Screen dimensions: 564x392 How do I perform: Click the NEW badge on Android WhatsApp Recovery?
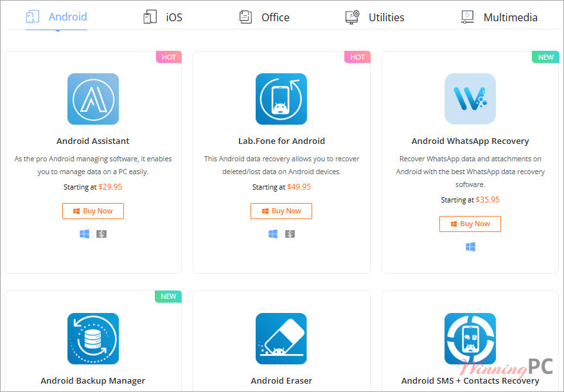pos(545,57)
